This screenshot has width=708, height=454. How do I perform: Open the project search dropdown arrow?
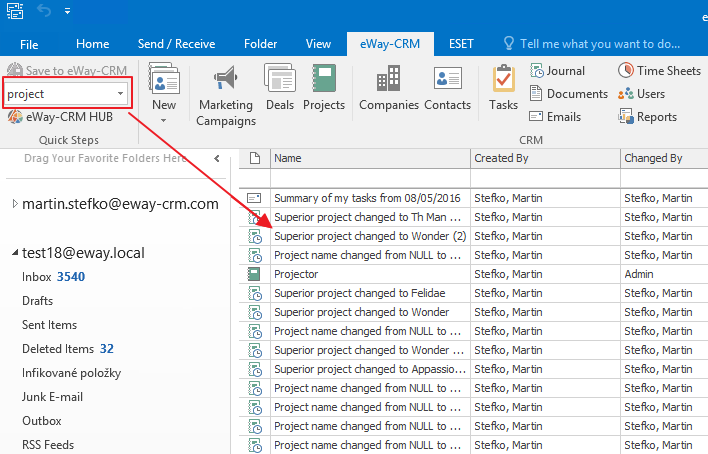click(x=121, y=94)
